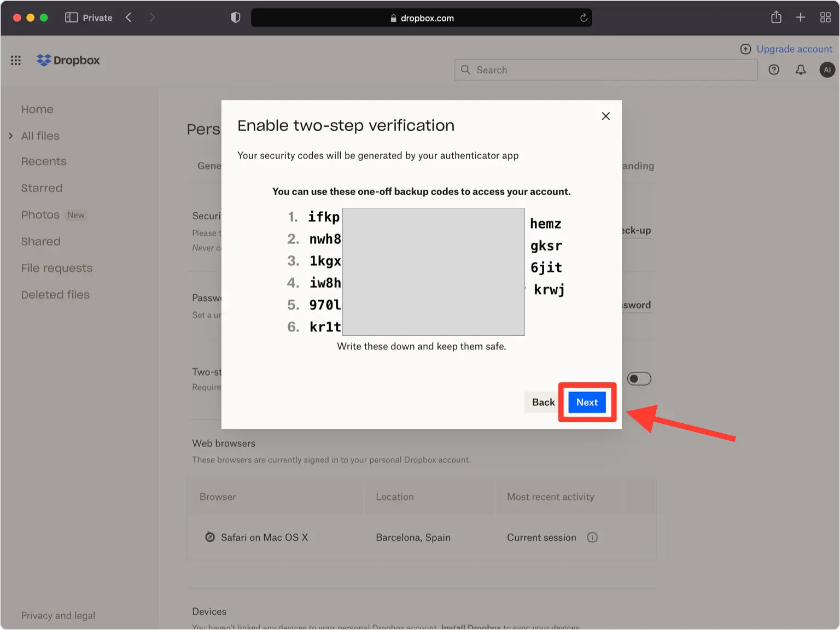Click the 'Location' column header
Image resolution: width=840 pixels, height=630 pixels.
click(395, 497)
